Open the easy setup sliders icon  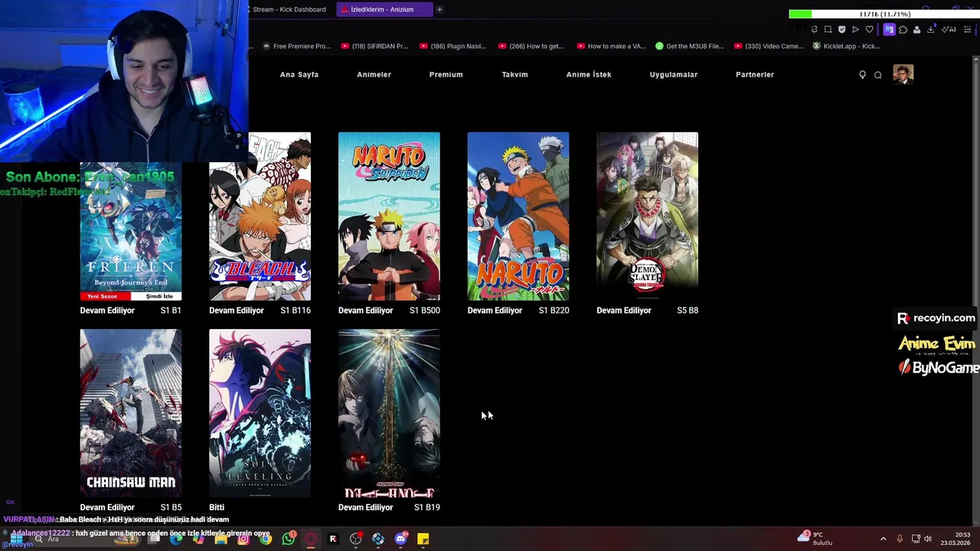point(968,29)
